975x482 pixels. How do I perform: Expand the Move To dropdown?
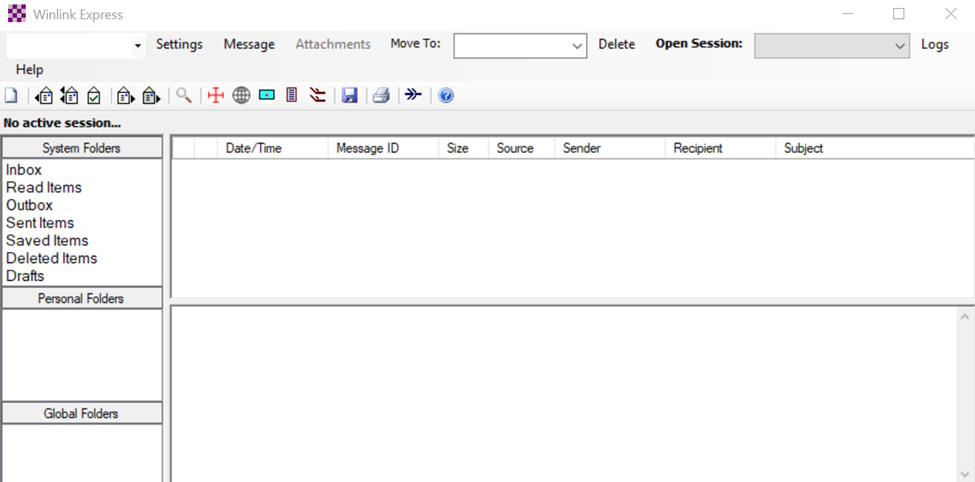click(x=577, y=46)
